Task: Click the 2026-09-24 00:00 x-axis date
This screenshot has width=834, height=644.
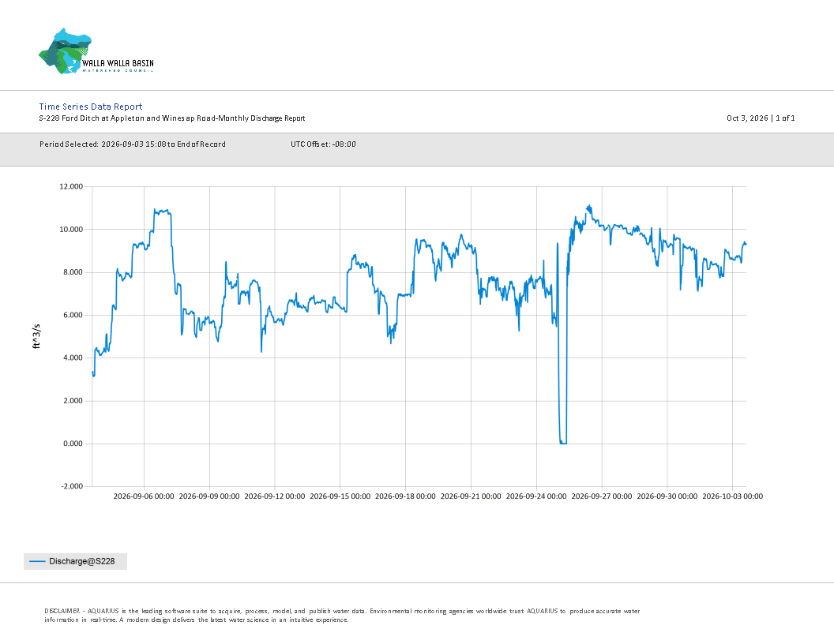Action: [x=536, y=496]
